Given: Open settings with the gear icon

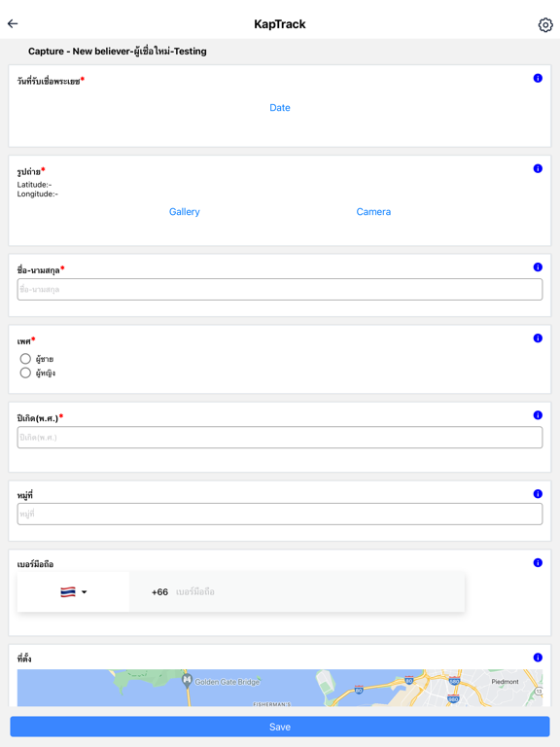Looking at the screenshot, I should tap(545, 24).
